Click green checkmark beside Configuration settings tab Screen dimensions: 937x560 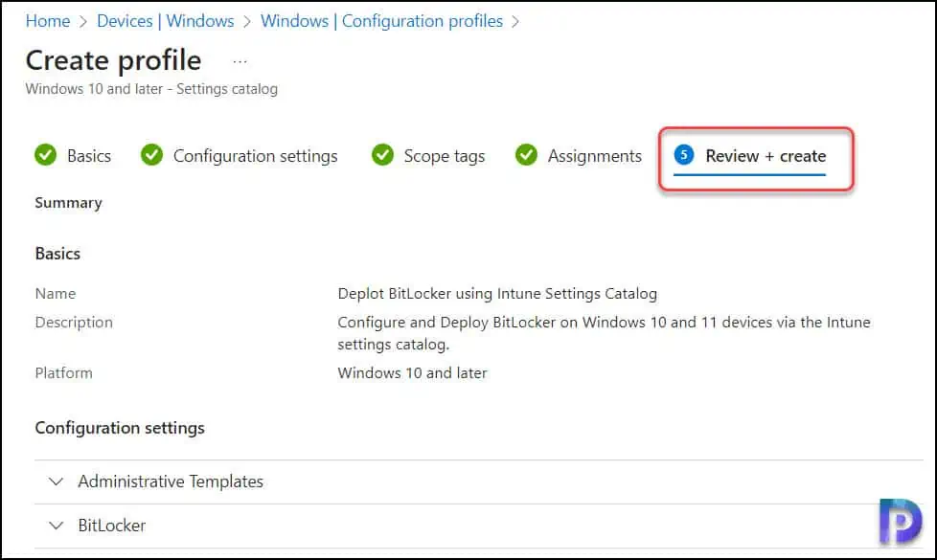pos(151,155)
